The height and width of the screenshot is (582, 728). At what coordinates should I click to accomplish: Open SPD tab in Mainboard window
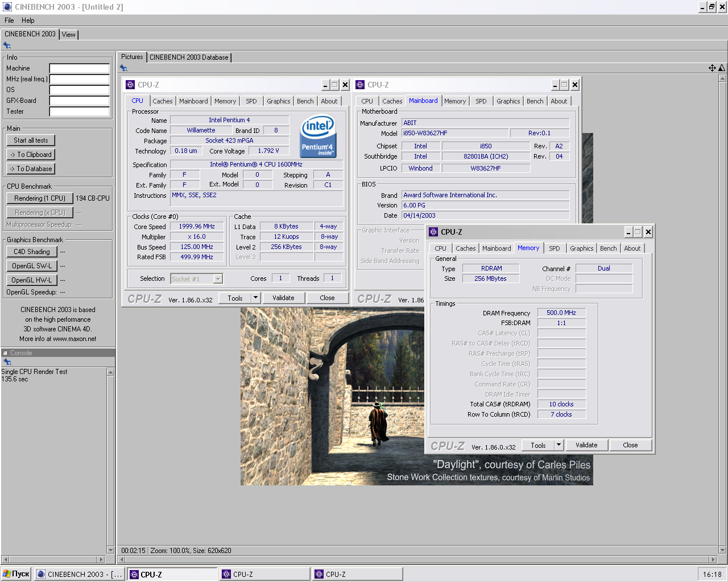481,101
